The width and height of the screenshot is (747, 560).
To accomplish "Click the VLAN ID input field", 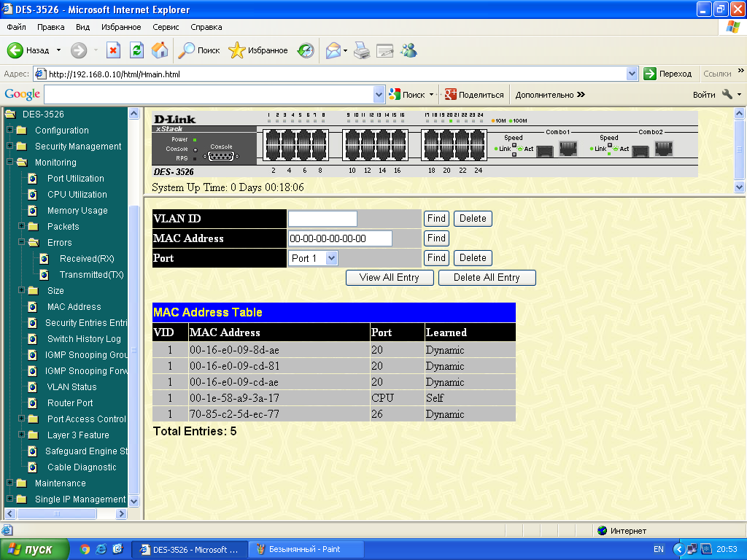I will [322, 219].
